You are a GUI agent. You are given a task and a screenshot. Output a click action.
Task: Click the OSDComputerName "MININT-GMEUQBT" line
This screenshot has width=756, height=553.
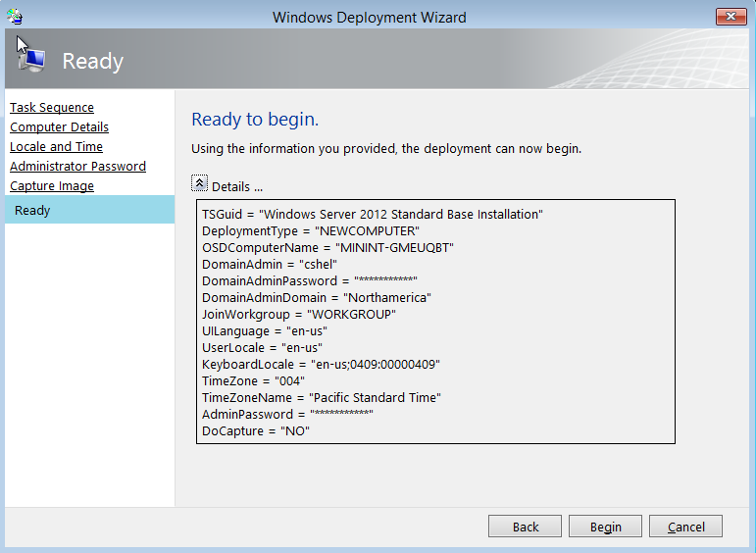328,248
